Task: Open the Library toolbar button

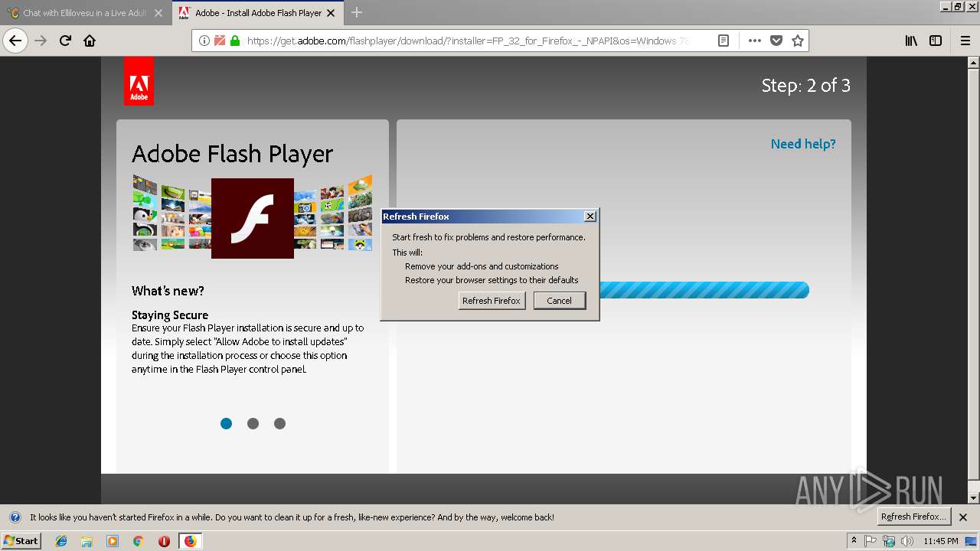Action: [911, 41]
